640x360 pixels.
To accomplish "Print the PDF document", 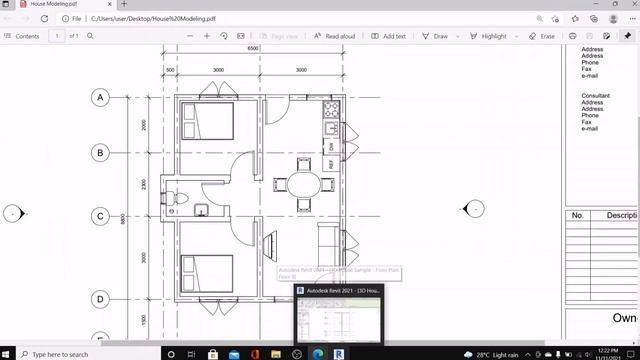I will click(573, 36).
